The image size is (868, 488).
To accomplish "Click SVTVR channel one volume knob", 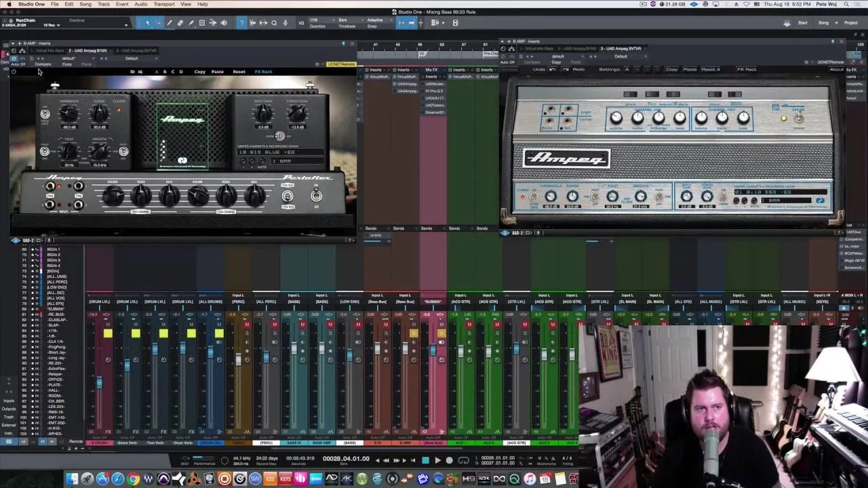I will point(616,118).
